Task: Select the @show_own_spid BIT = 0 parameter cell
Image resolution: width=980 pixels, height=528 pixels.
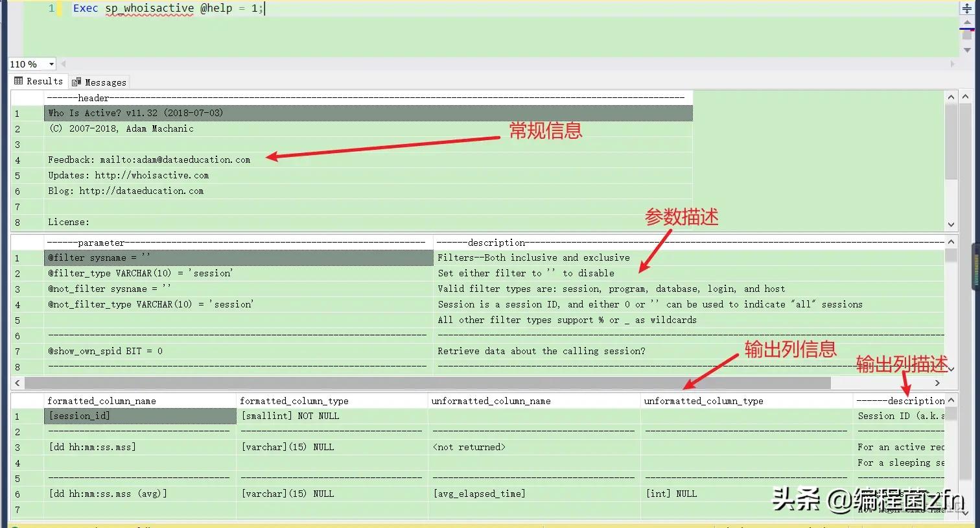Action: [130, 351]
